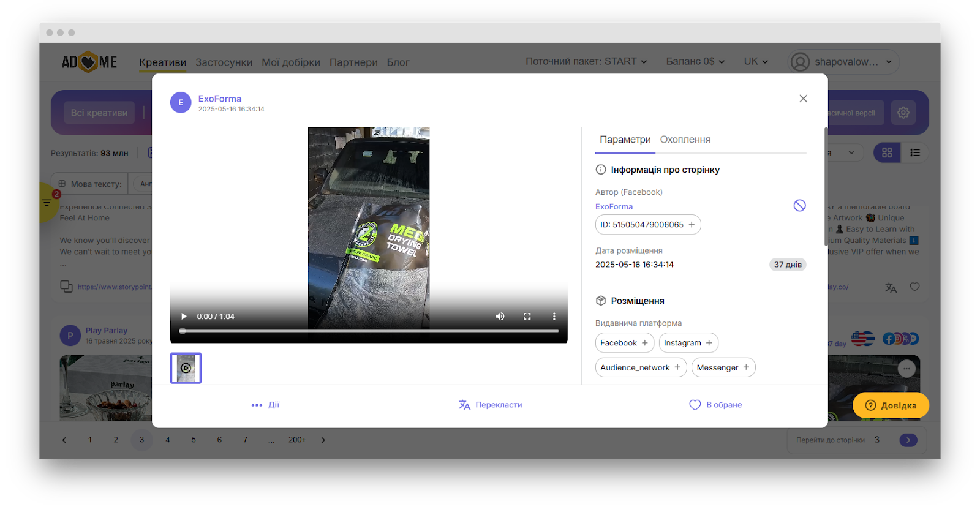The width and height of the screenshot is (980, 515).
Task: Expand the Баланс 0$ dropdown
Action: click(x=695, y=62)
